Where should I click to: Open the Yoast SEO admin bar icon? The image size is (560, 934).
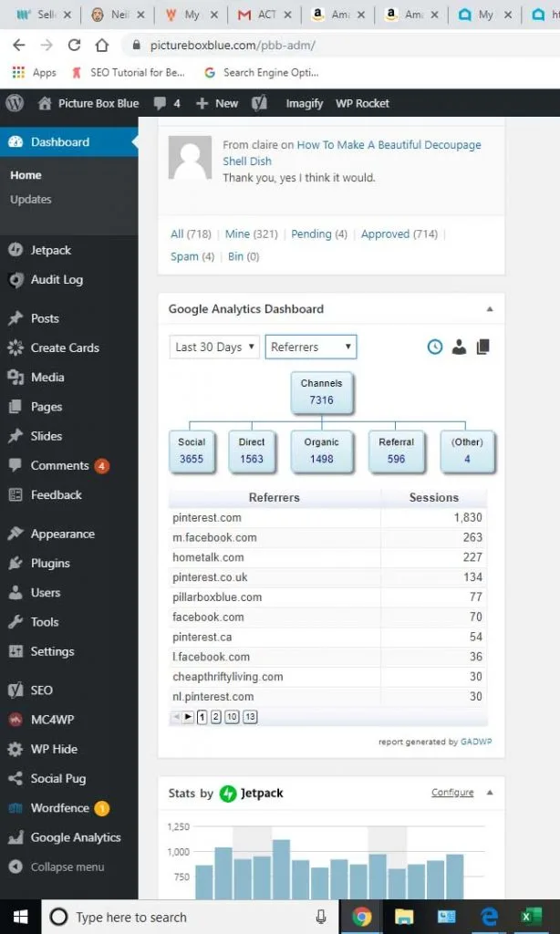pos(259,103)
